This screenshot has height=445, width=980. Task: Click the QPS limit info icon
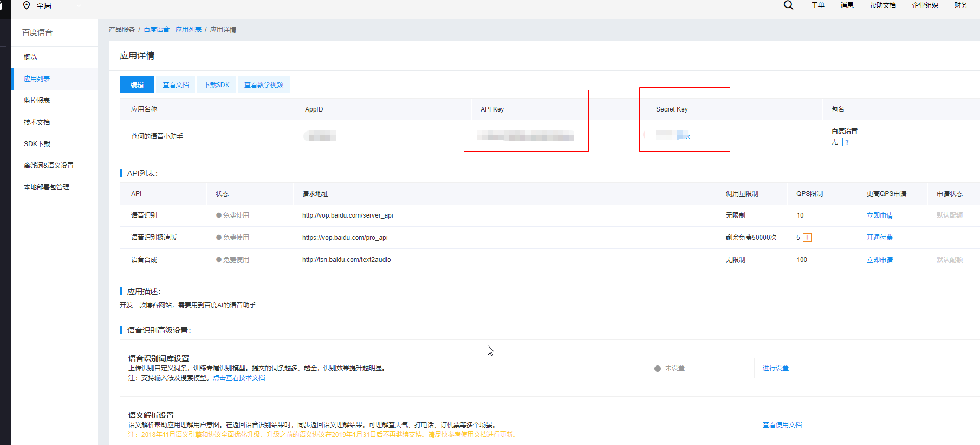point(807,238)
